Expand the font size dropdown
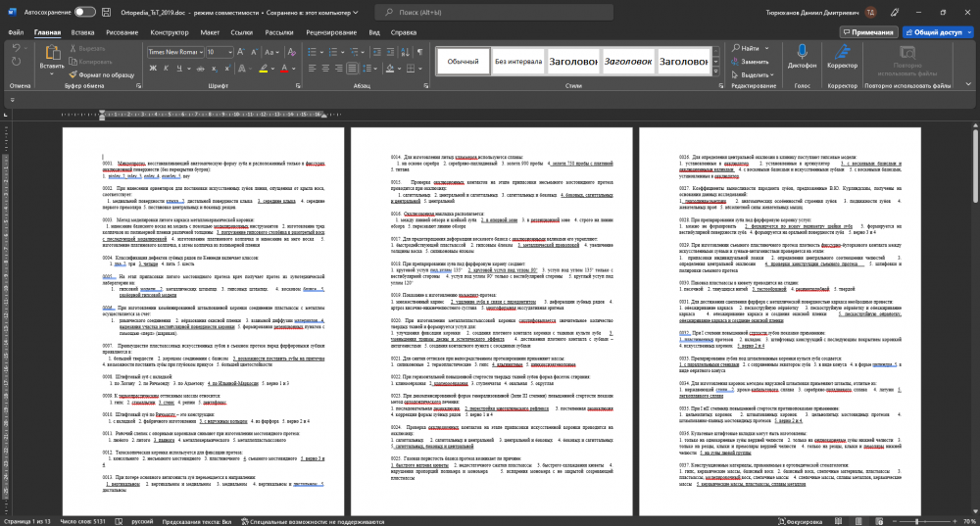 point(231,50)
